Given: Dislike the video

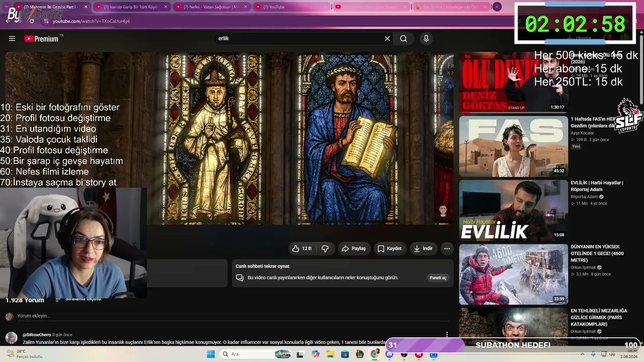Looking at the screenshot, I should click(x=325, y=248).
